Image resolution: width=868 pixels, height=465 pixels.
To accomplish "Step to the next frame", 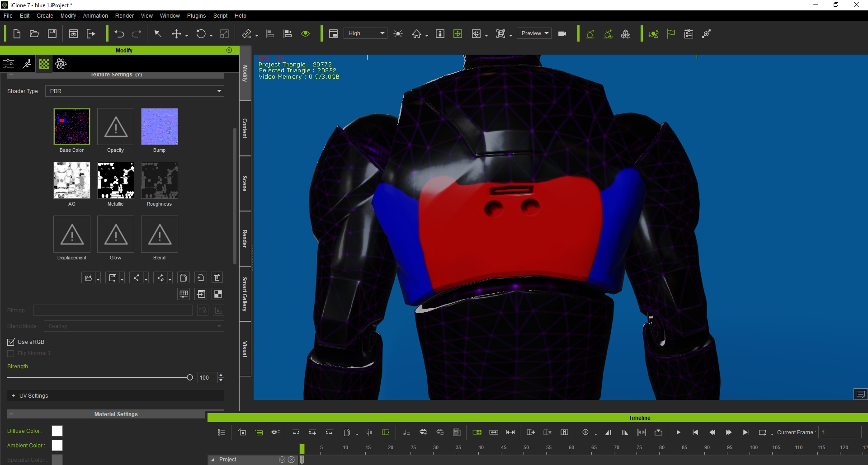I will (x=729, y=432).
